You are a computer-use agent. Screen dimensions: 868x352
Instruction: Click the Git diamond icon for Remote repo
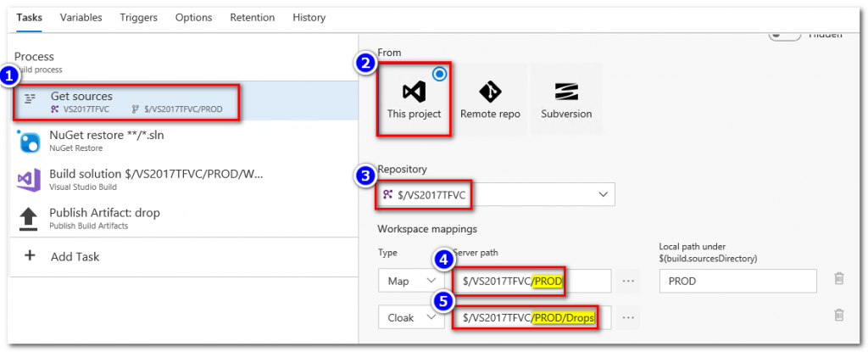click(490, 92)
